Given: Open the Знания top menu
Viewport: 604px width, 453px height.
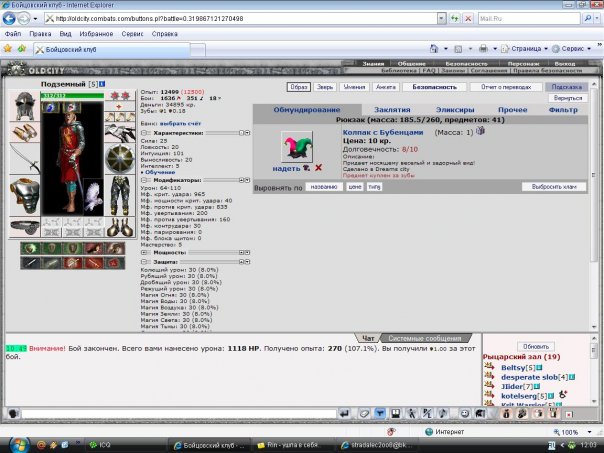Looking at the screenshot, I should pyautogui.click(x=373, y=64).
